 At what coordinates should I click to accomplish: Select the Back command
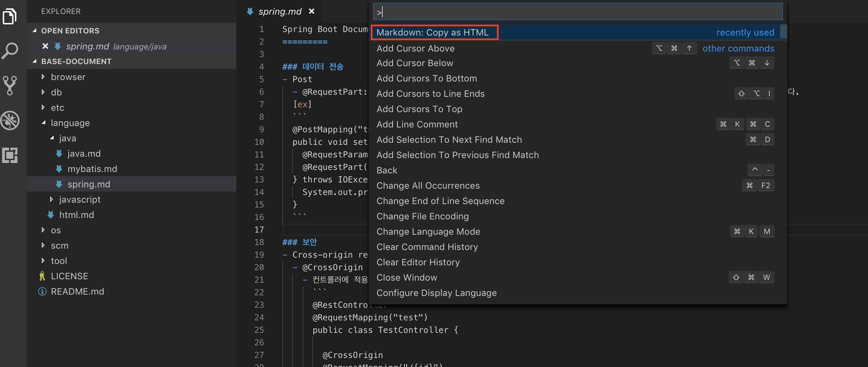578,170
